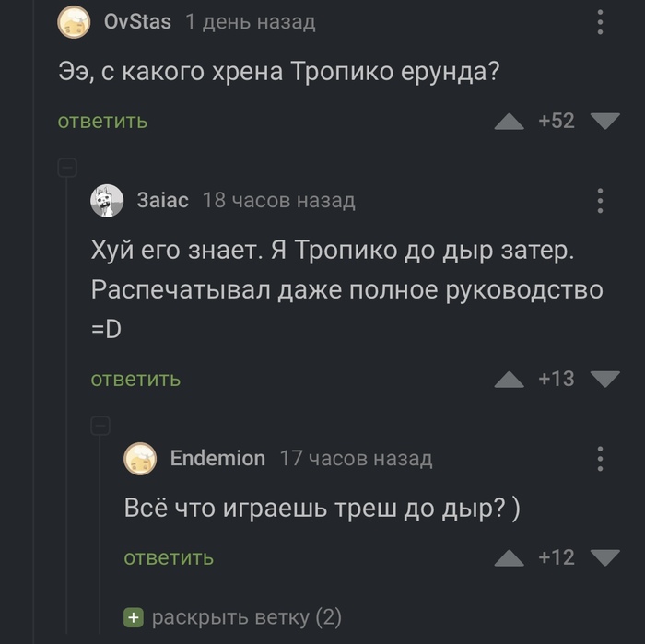Reply to Заiac's comment
The height and width of the screenshot is (644, 645).
(x=135, y=379)
